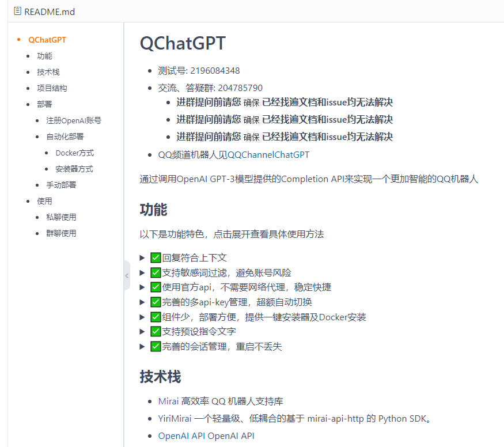Click green checkmark beside 支持预设指令文字

coord(156,332)
